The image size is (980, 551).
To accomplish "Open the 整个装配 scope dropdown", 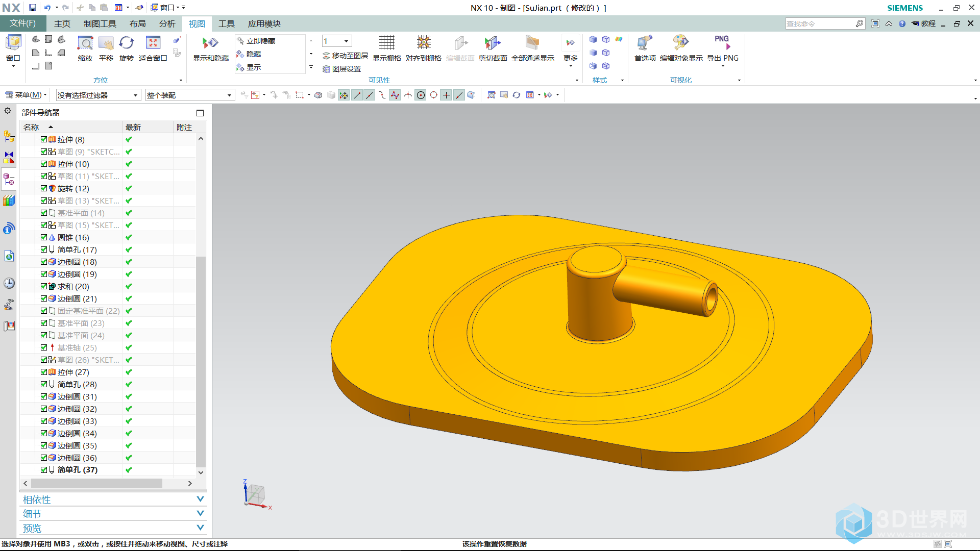I will [189, 95].
